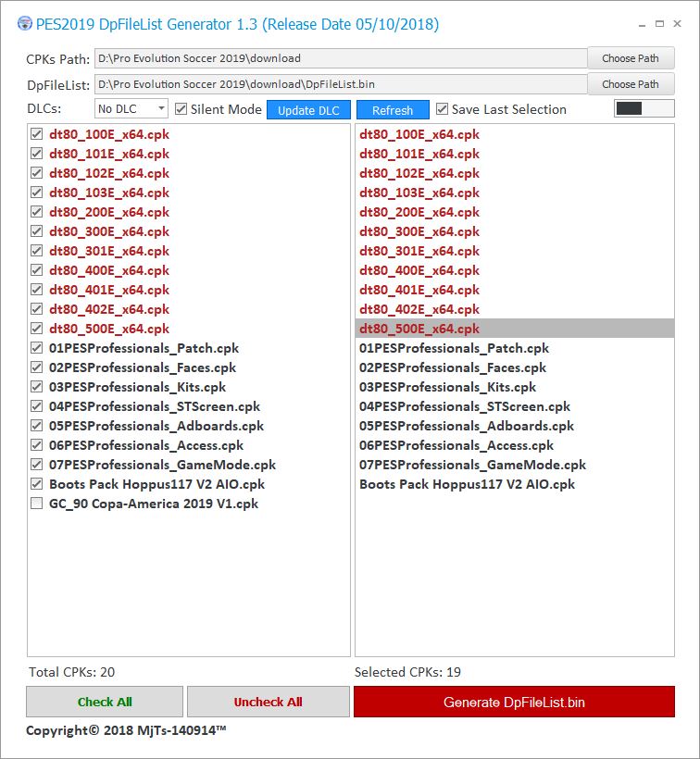This screenshot has height=759, width=700.
Task: Select Boots Pack Hoppus117 in the right list
Action: pyautogui.click(x=515, y=484)
